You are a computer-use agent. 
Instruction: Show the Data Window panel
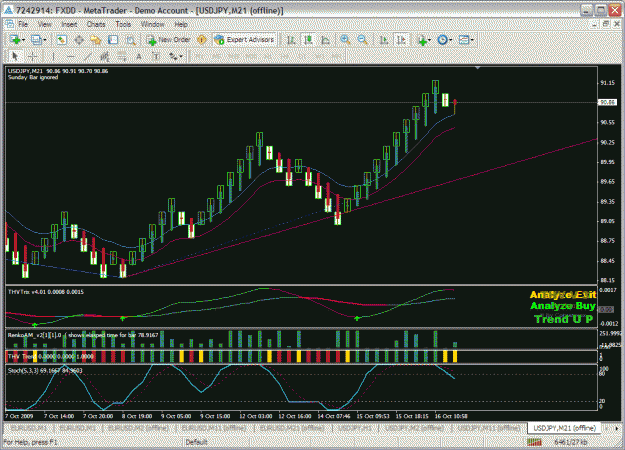[79, 40]
